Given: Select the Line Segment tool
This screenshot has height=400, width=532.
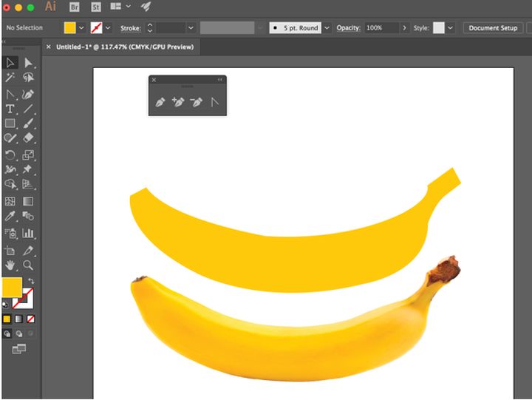Looking at the screenshot, I should pyautogui.click(x=28, y=109).
